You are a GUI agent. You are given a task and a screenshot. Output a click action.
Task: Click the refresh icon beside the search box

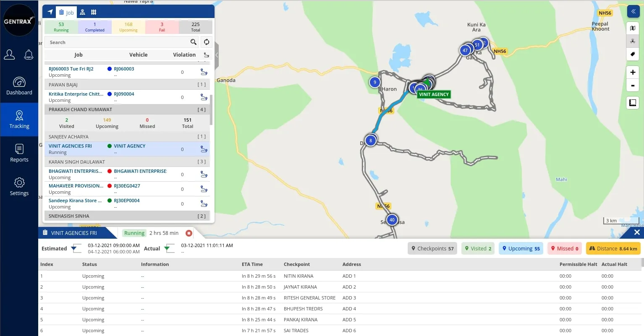(207, 42)
